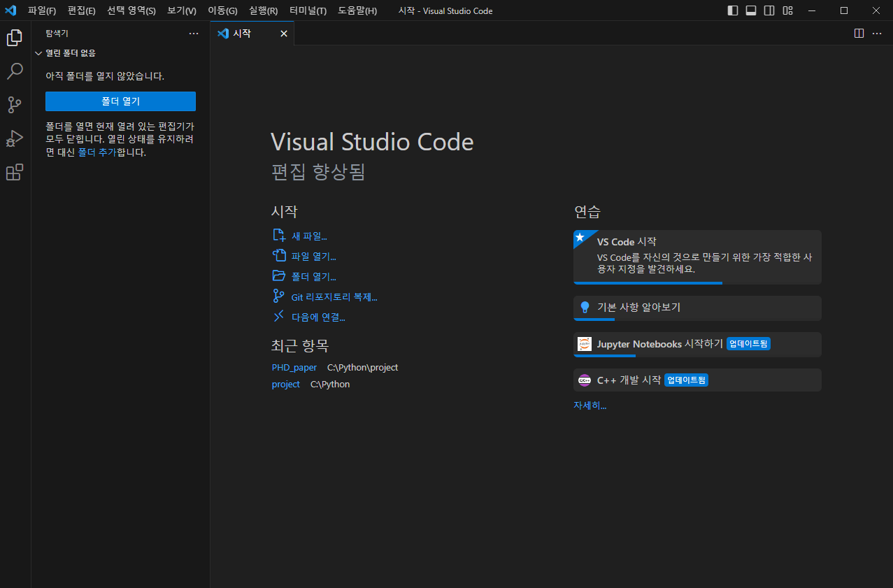893x588 pixels.
Task: Click the VS Code logo in title bar
Action: click(10, 10)
